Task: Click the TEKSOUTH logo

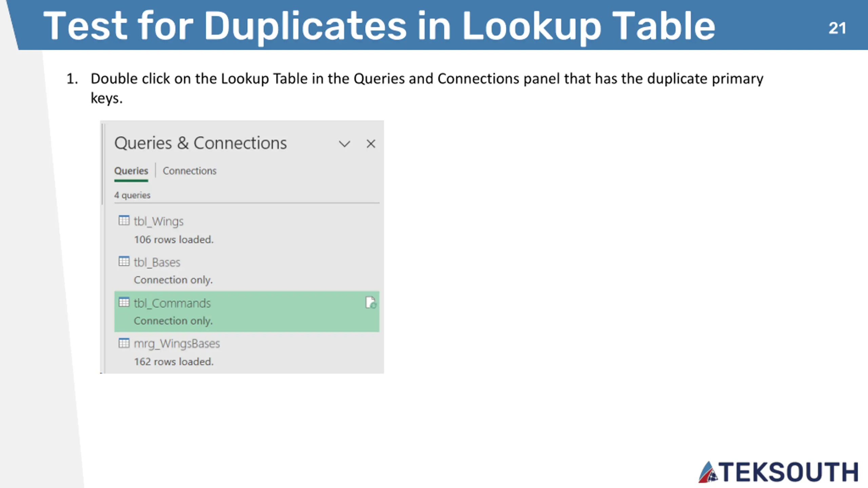Action: (x=778, y=472)
